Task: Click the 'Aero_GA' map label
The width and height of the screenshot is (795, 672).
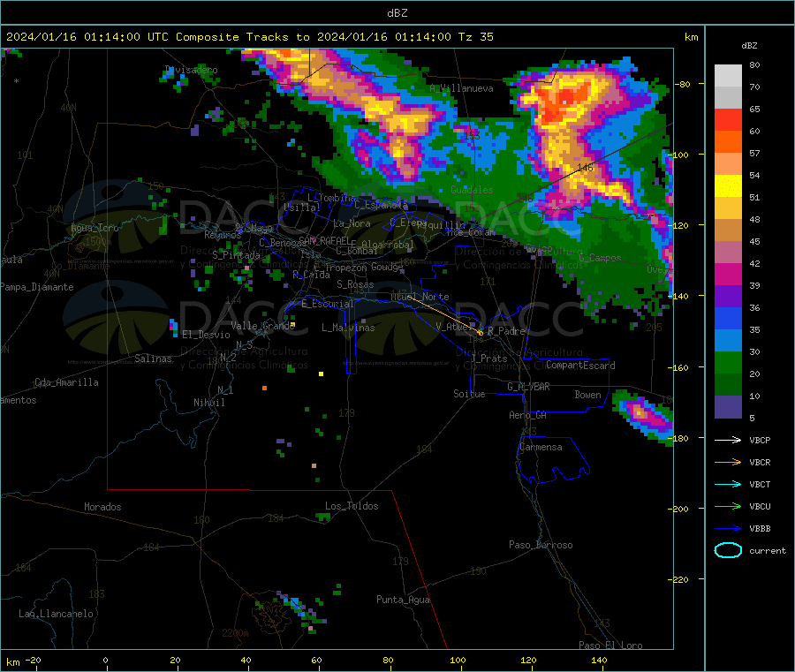Action: pyautogui.click(x=527, y=415)
